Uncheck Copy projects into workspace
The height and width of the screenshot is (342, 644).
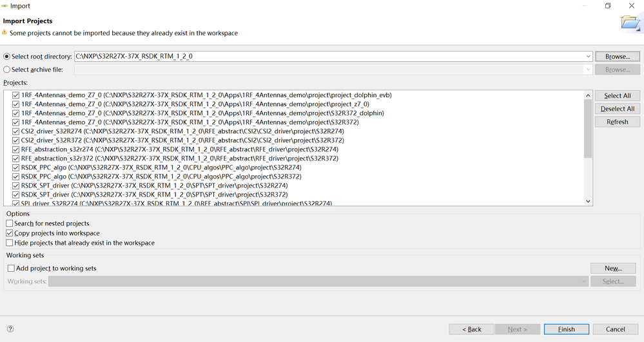pyautogui.click(x=9, y=233)
